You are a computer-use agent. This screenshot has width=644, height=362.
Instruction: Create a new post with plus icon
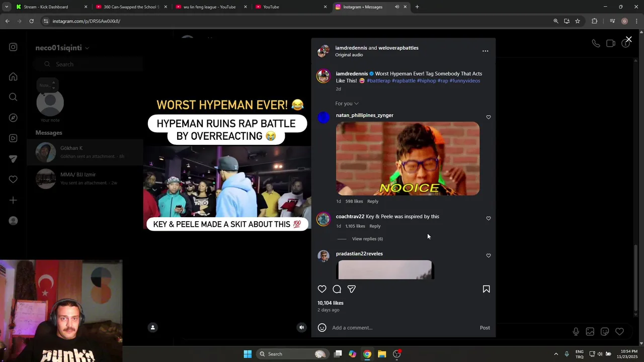[13, 200]
